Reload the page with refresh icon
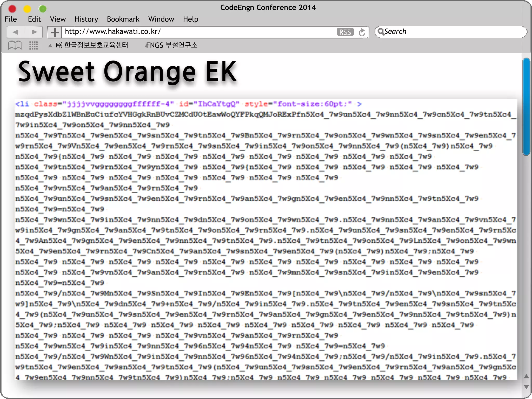This screenshot has height=399, width=532. 362,32
